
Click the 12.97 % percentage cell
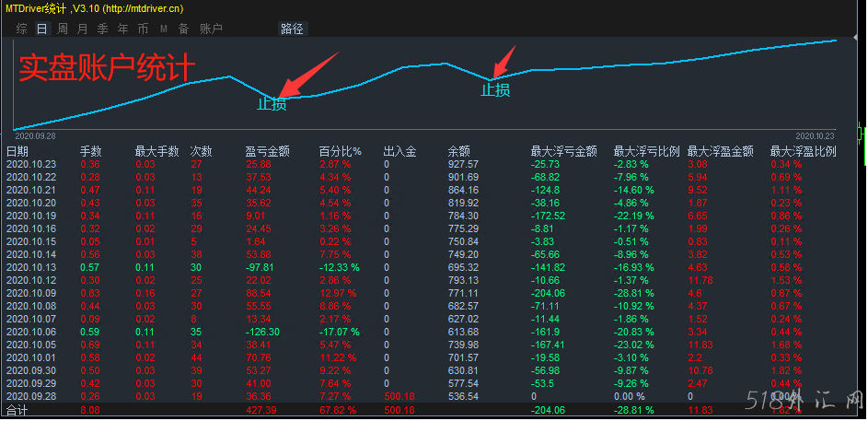pyautogui.click(x=338, y=293)
